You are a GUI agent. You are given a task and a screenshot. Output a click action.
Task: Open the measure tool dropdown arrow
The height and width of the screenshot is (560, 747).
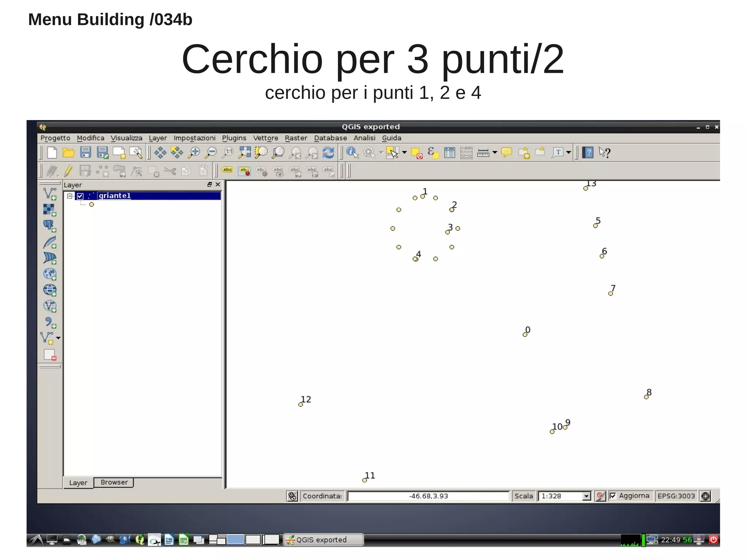pyautogui.click(x=495, y=152)
